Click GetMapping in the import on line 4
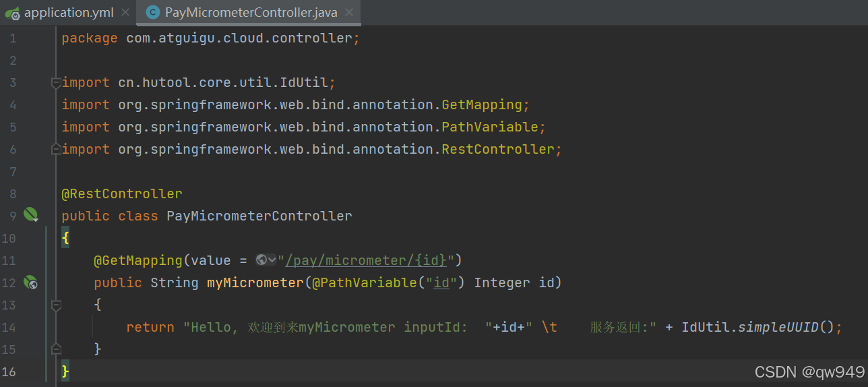Image resolution: width=868 pixels, height=387 pixels. [482, 105]
